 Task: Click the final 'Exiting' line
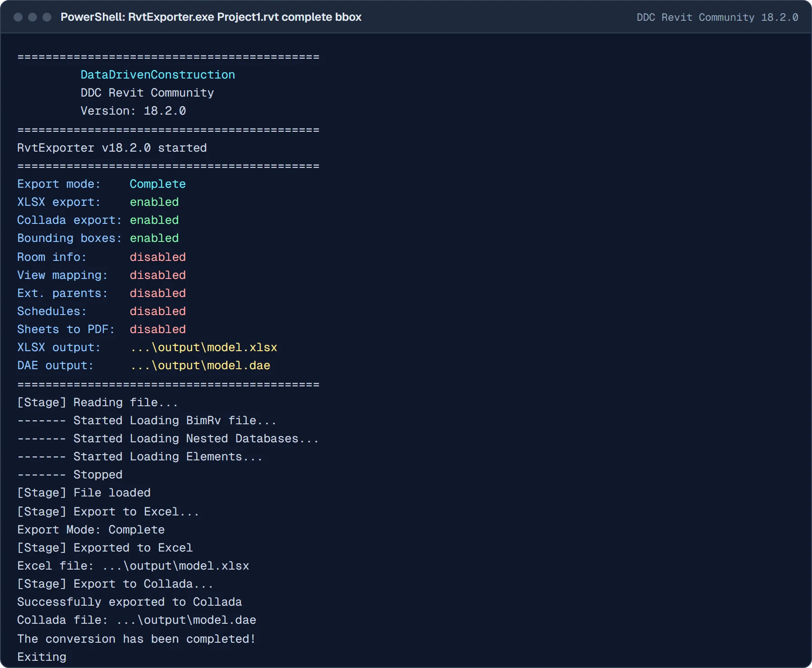click(x=42, y=657)
